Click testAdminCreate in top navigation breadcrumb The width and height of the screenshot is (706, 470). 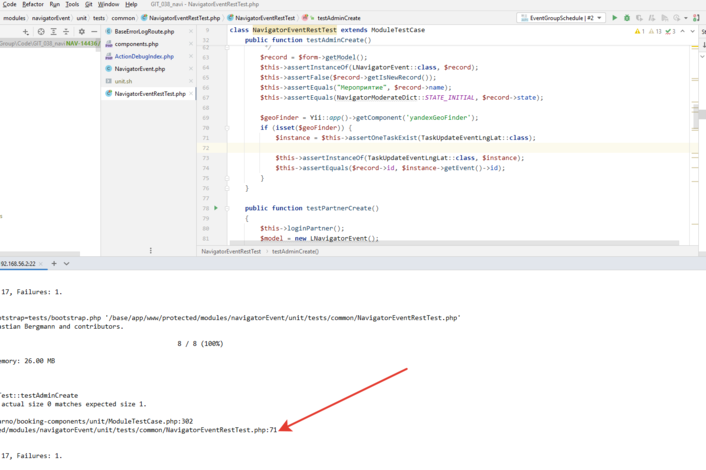339,18
